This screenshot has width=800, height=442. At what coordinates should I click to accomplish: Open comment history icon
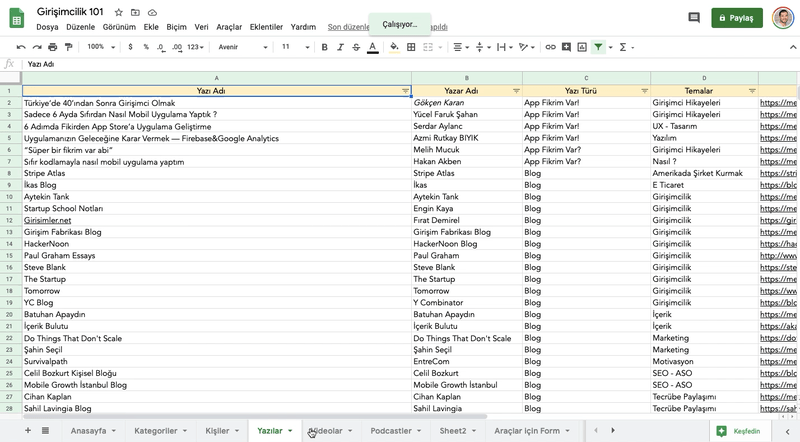tap(694, 18)
